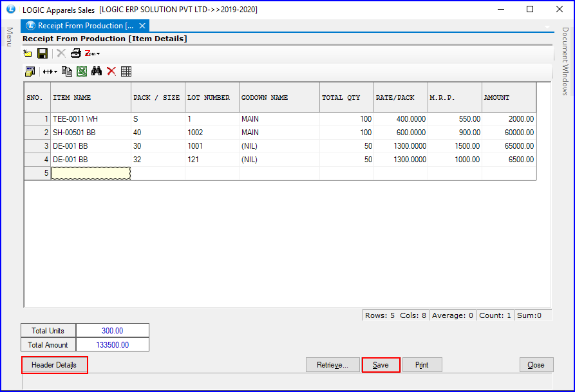Viewport: 575px width, 392px height.
Task: Click the M.R.P. 1500.00 cell
Action: tap(455, 146)
